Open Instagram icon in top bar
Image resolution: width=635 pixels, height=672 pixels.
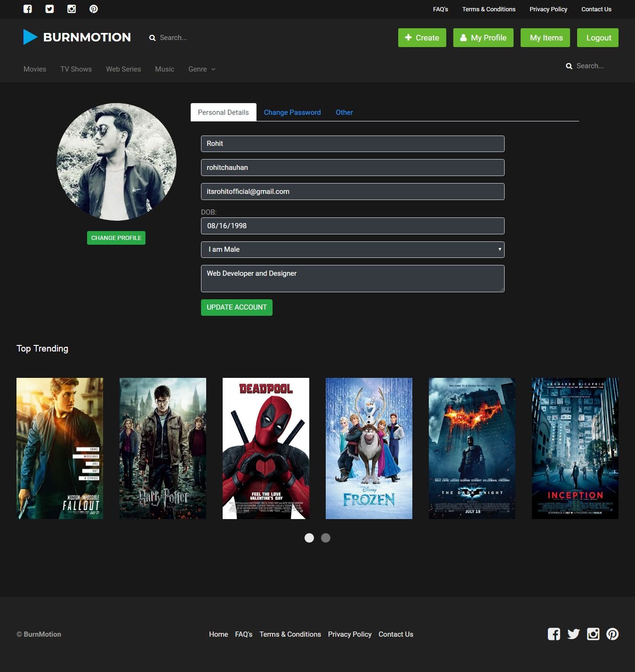[72, 9]
